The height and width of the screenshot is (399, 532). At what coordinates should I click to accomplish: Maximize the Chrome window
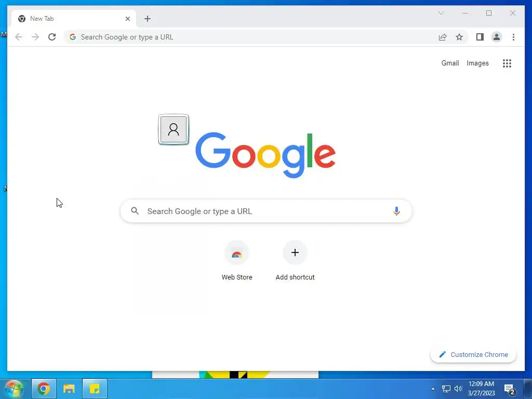[488, 13]
